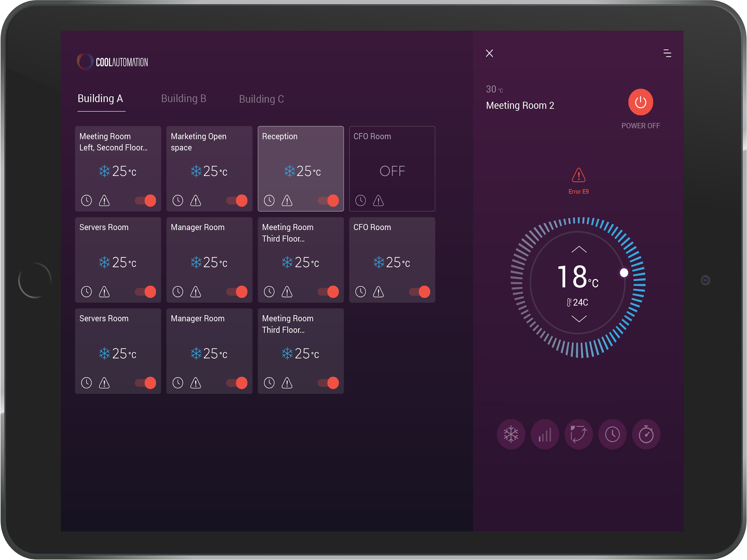Click snowflake on Meeting Room Left card
747x560 pixels.
(104, 171)
